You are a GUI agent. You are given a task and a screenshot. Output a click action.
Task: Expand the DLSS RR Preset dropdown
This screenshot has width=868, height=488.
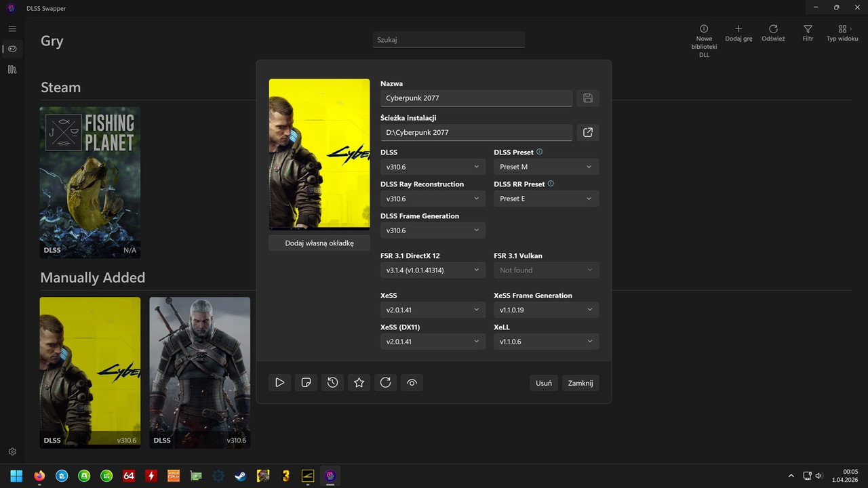547,199
